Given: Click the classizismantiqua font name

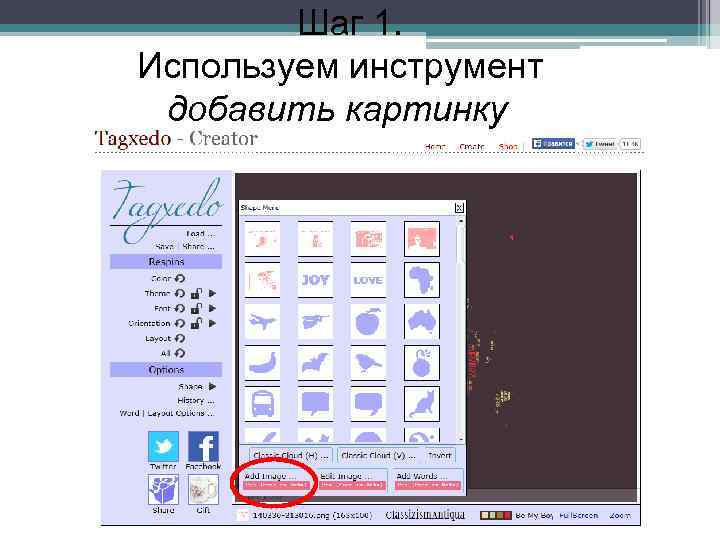Looking at the screenshot, I should (x=425, y=515).
